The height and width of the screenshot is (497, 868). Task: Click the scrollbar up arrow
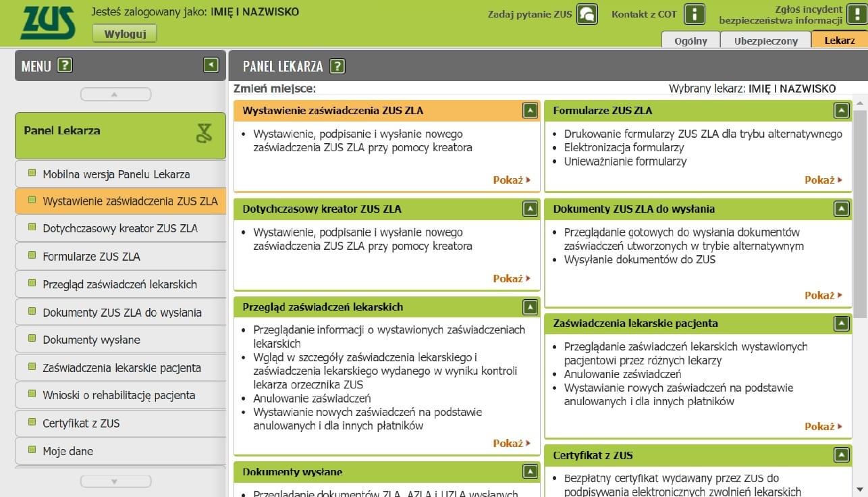click(859, 104)
